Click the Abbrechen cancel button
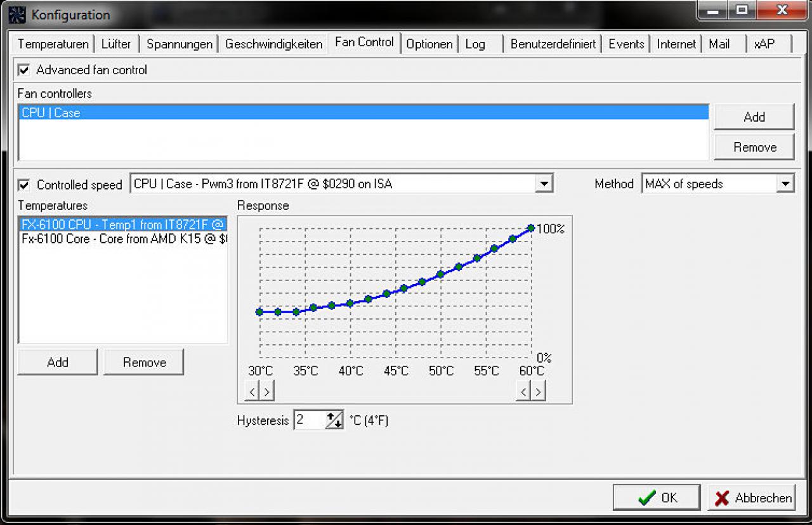 752,498
